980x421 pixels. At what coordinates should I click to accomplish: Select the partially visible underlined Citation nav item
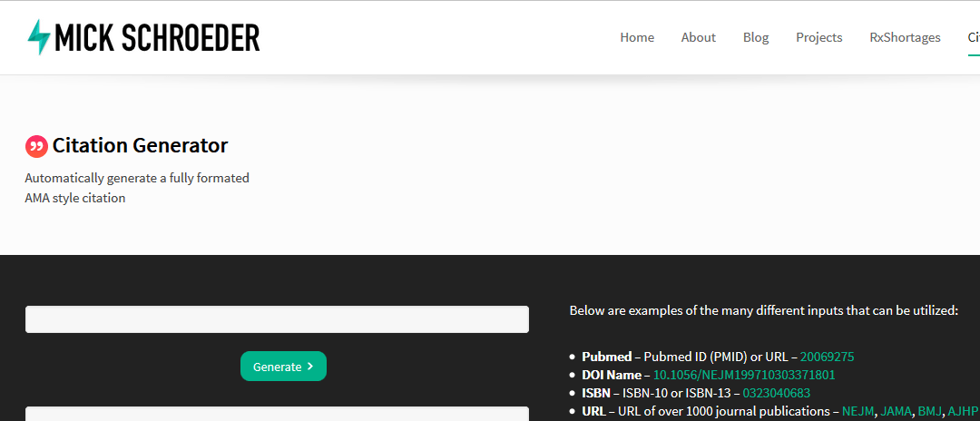pyautogui.click(x=973, y=37)
